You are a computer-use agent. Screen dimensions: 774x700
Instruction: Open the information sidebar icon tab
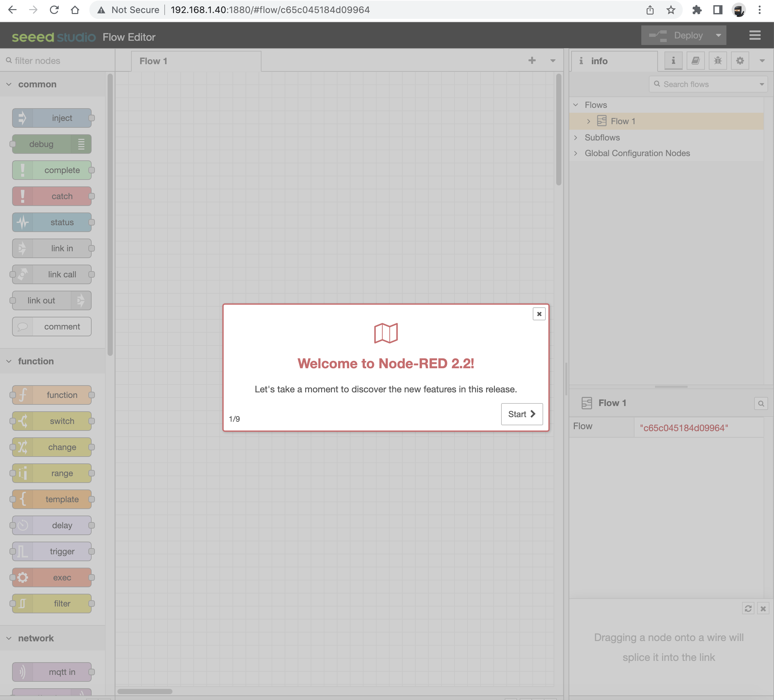(x=673, y=61)
